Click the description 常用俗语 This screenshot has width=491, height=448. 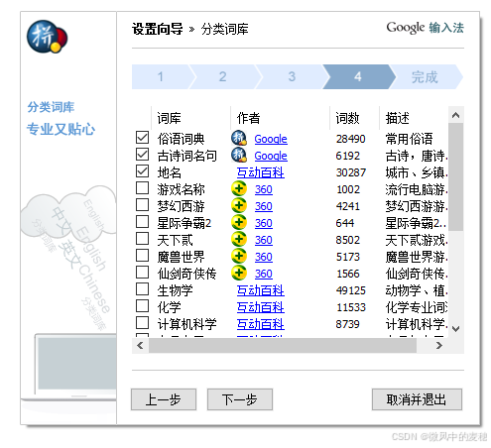tap(409, 139)
